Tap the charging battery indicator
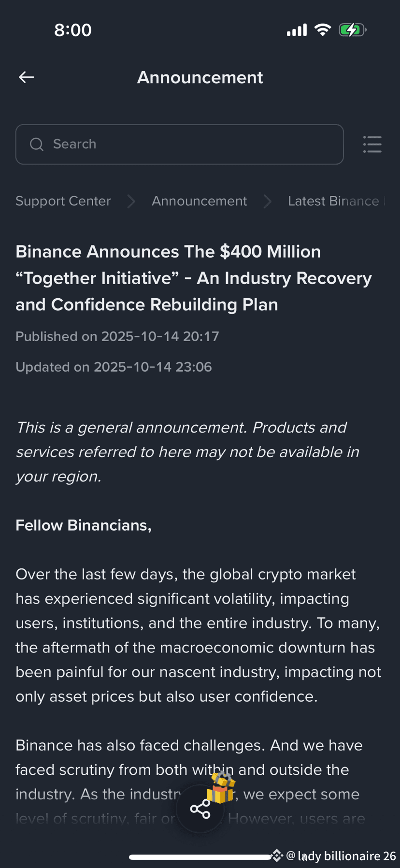The width and height of the screenshot is (400, 868). point(352,29)
